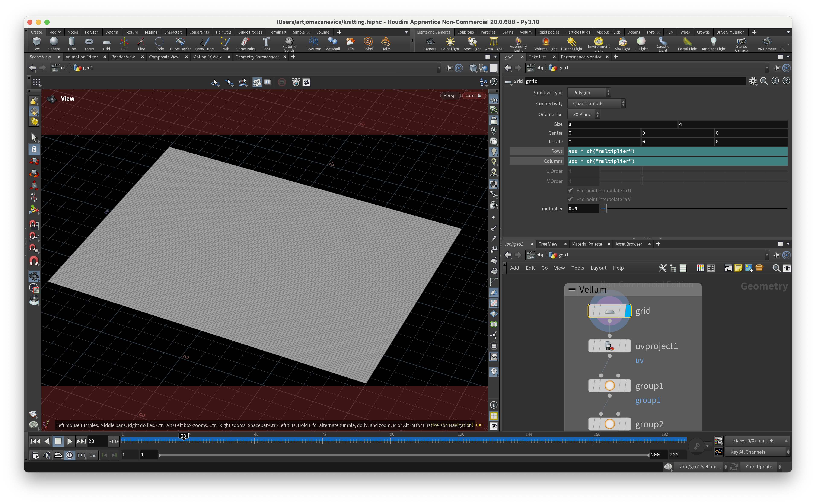Toggle End-point interpolate in V checkbox
Screen dimensions: 816x504
tap(571, 199)
